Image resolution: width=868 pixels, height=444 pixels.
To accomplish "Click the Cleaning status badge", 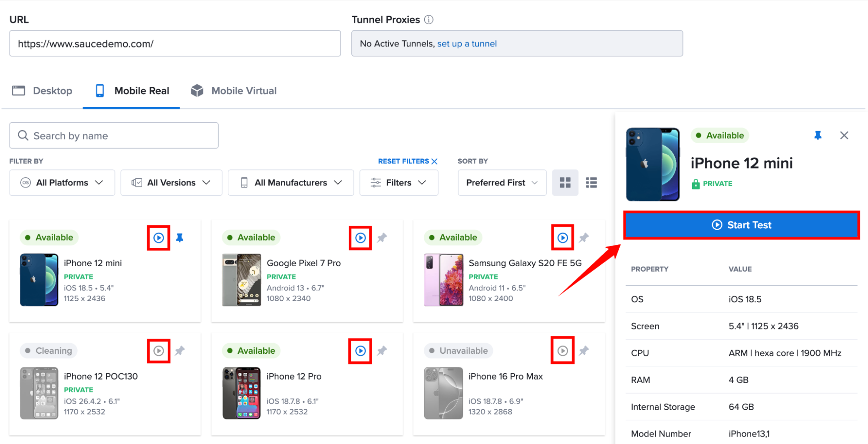I will click(x=49, y=351).
